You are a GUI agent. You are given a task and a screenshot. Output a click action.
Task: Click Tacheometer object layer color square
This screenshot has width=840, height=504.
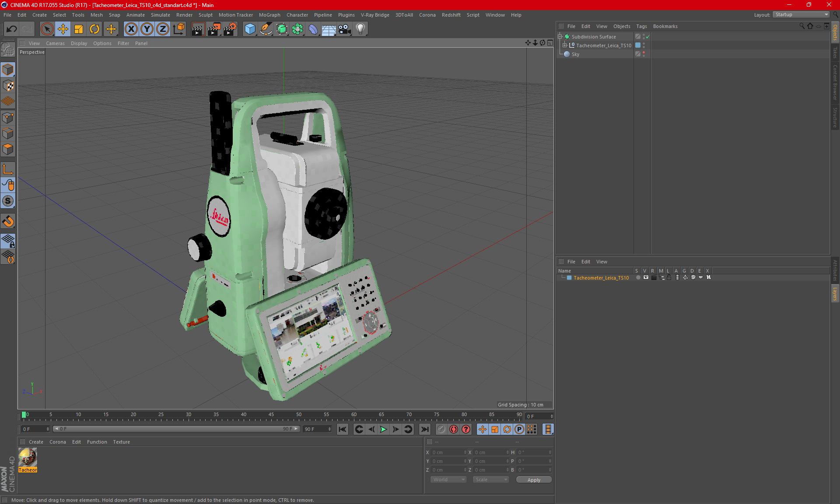point(638,45)
